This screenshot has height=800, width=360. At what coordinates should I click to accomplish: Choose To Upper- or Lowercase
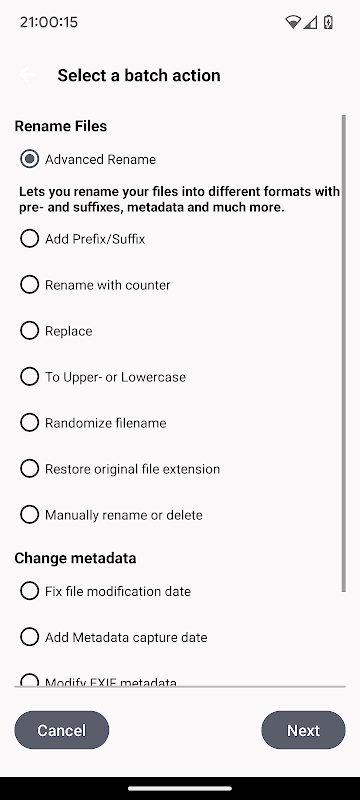(102, 377)
